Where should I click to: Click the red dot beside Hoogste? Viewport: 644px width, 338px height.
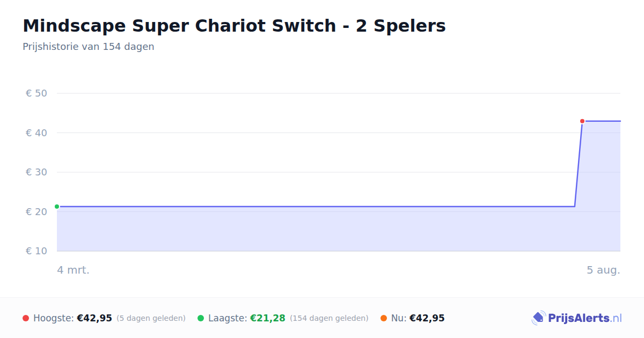pos(26,318)
